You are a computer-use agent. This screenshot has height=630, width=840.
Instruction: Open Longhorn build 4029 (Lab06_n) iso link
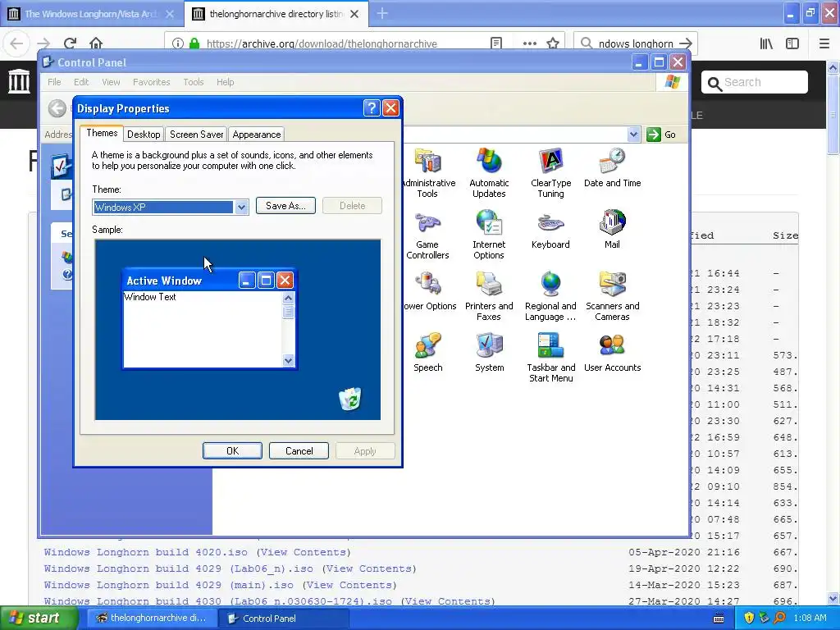(x=178, y=568)
